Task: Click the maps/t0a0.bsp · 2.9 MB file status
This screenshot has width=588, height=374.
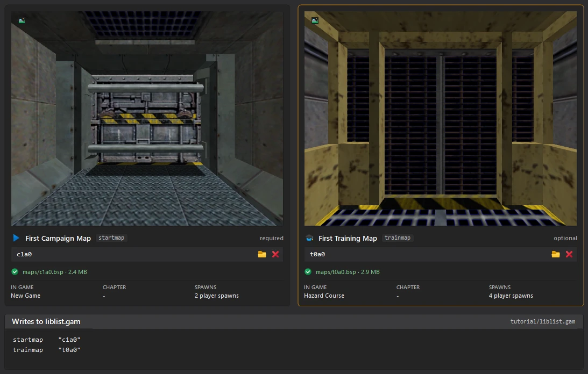Action: 348,272
